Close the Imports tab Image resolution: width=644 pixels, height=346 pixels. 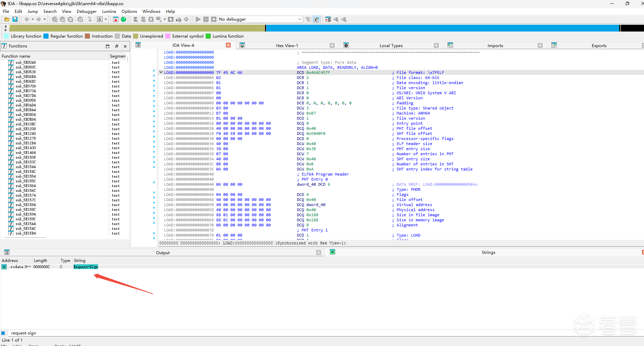pos(540,45)
